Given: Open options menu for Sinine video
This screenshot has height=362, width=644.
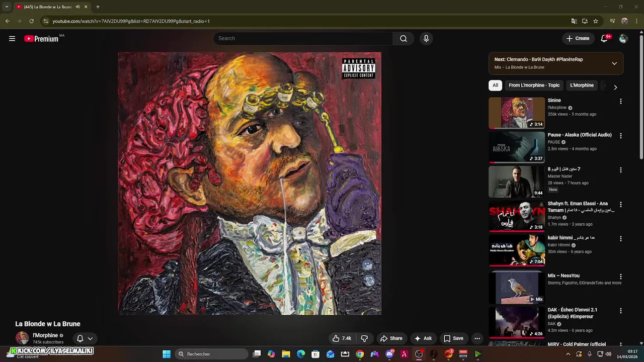Looking at the screenshot, I should [620, 101].
